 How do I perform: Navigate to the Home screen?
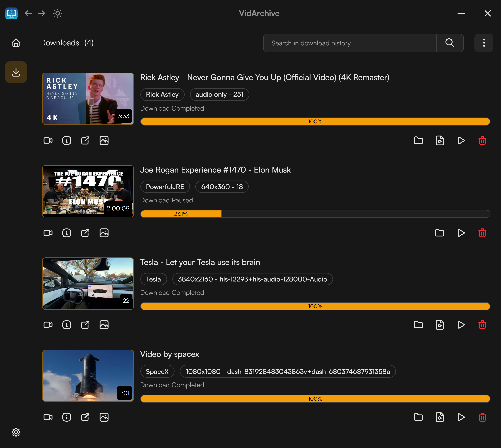(16, 43)
